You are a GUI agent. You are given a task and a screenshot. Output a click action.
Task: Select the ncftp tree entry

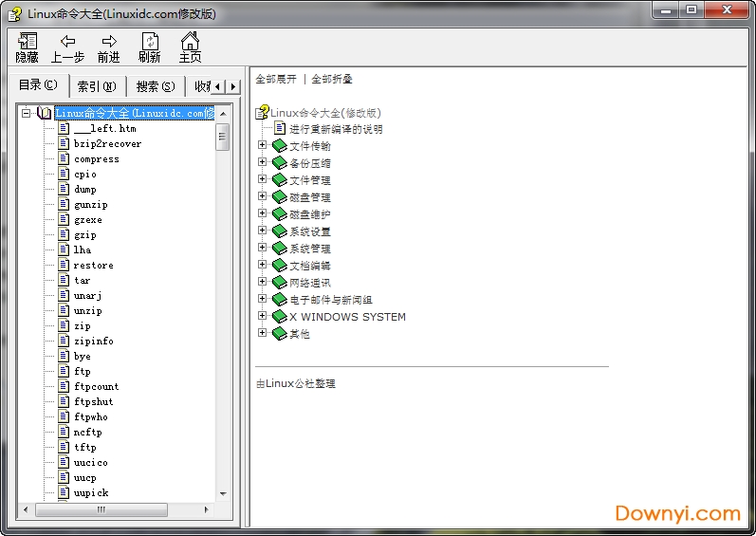[88, 432]
